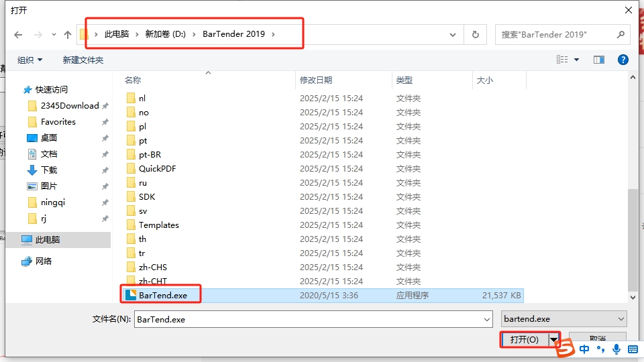Screen dimensions: 644x362
Task: Expand the address bar history dropdown
Action: 453,35
